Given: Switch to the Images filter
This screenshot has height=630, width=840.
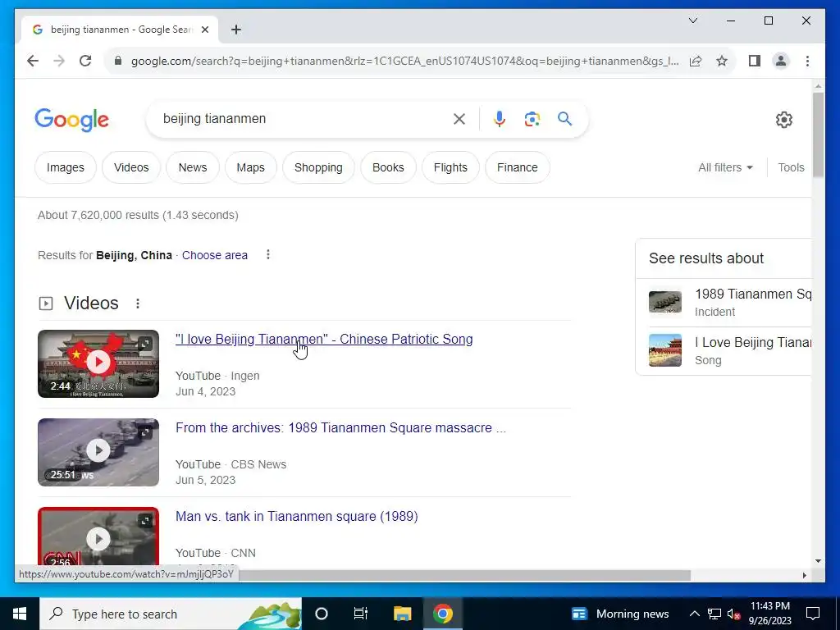Looking at the screenshot, I should tap(66, 167).
